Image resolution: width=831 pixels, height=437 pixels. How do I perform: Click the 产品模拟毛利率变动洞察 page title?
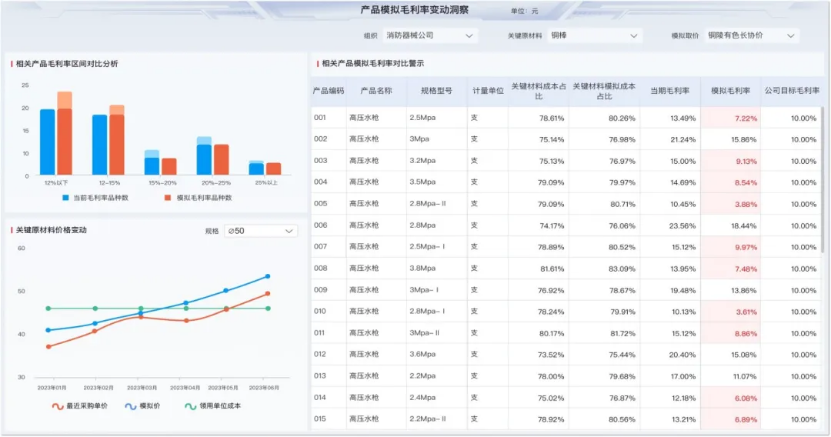click(414, 10)
